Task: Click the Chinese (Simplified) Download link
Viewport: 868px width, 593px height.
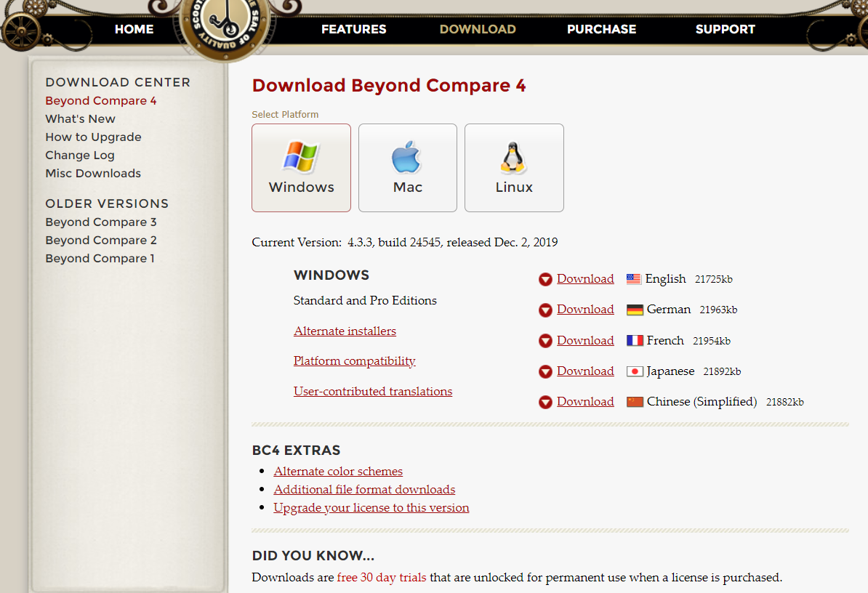Action: (585, 402)
